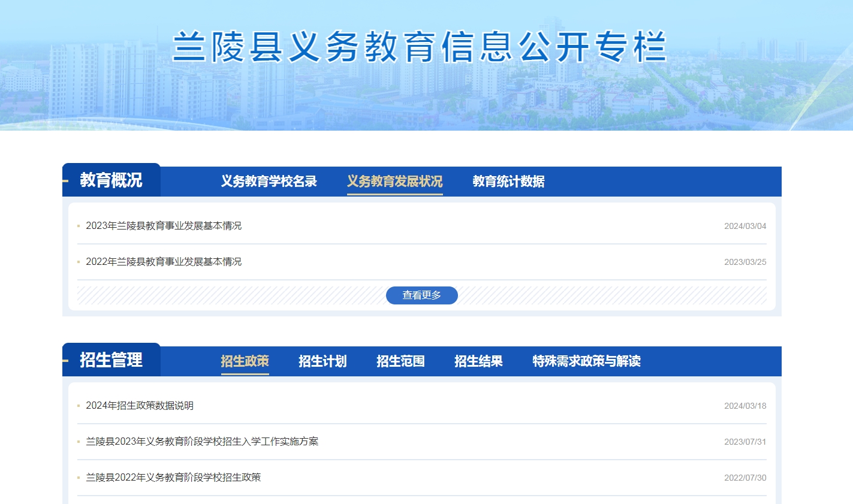The image size is (853, 504).
Task: Select the 招生政策 tab
Action: pos(245,361)
